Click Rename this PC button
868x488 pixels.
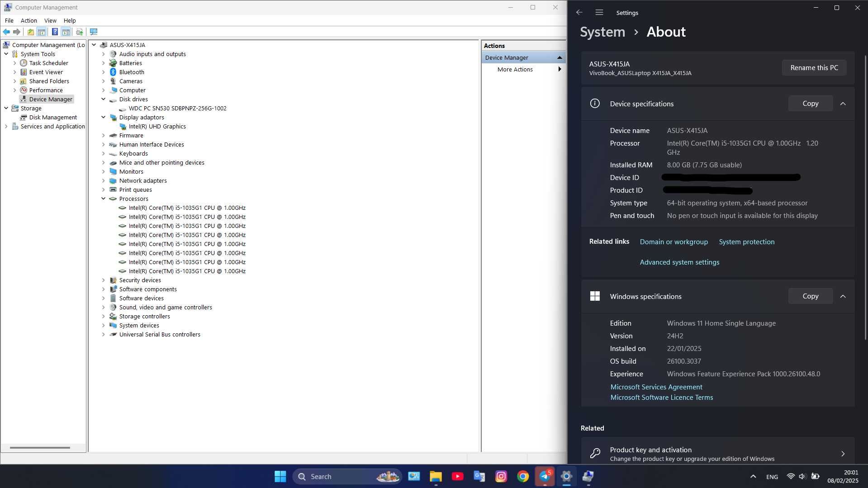coord(814,67)
